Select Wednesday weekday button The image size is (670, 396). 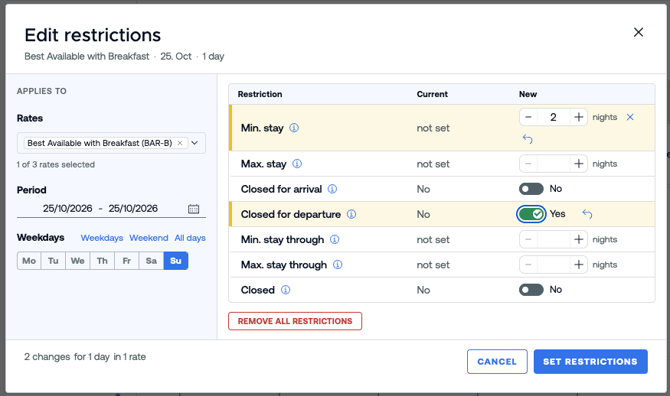[x=77, y=261]
